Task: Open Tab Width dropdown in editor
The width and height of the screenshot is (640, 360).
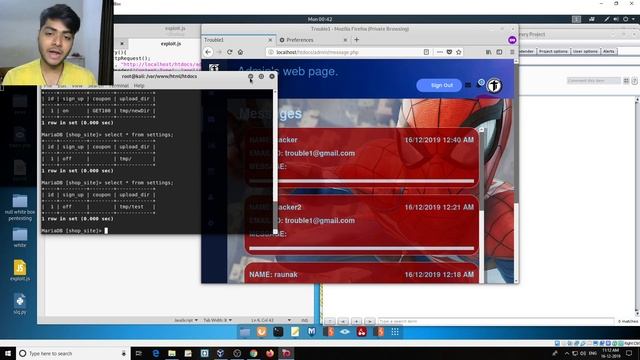Action: pos(218,320)
